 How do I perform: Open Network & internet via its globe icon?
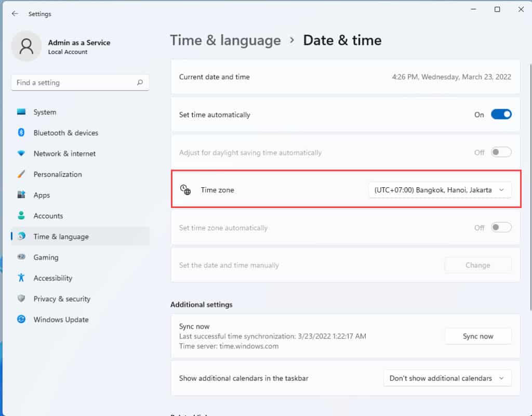click(x=21, y=153)
